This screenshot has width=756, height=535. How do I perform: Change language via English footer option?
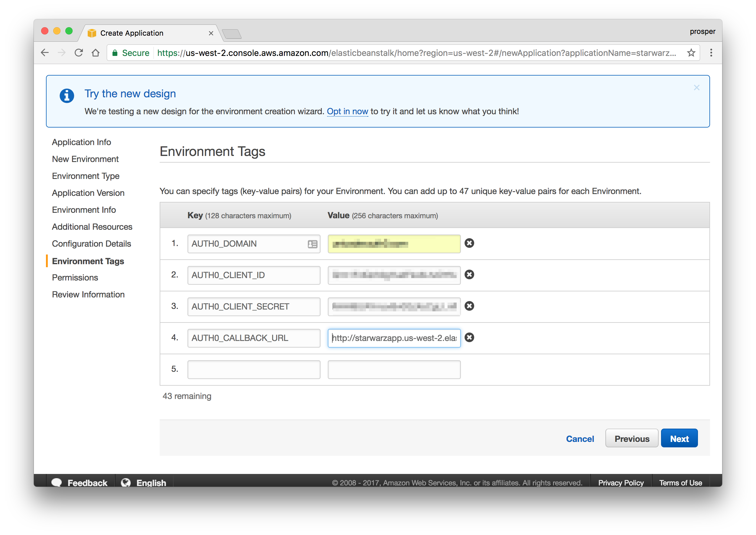coord(151,483)
